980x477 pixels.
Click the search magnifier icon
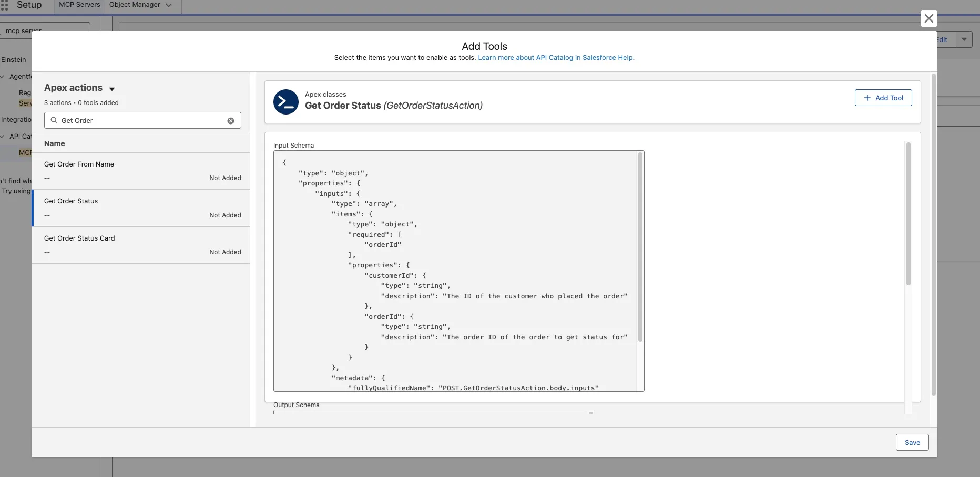click(54, 120)
